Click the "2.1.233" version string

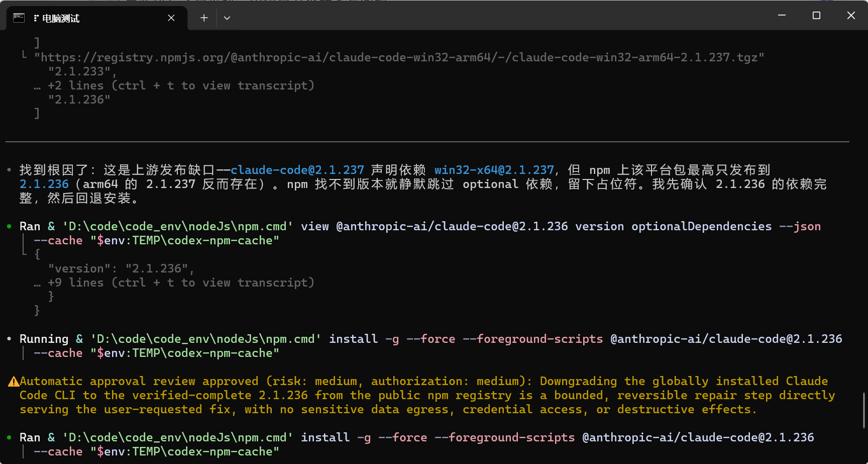point(79,71)
